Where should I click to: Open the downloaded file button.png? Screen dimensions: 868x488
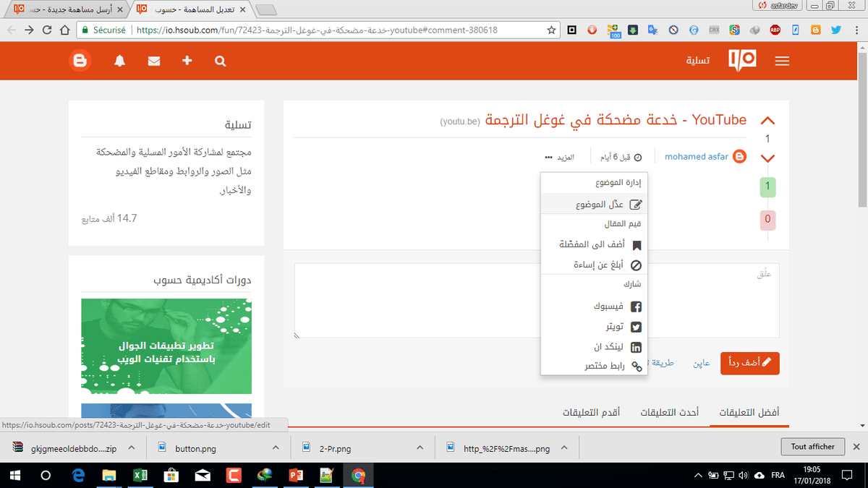pos(195,448)
